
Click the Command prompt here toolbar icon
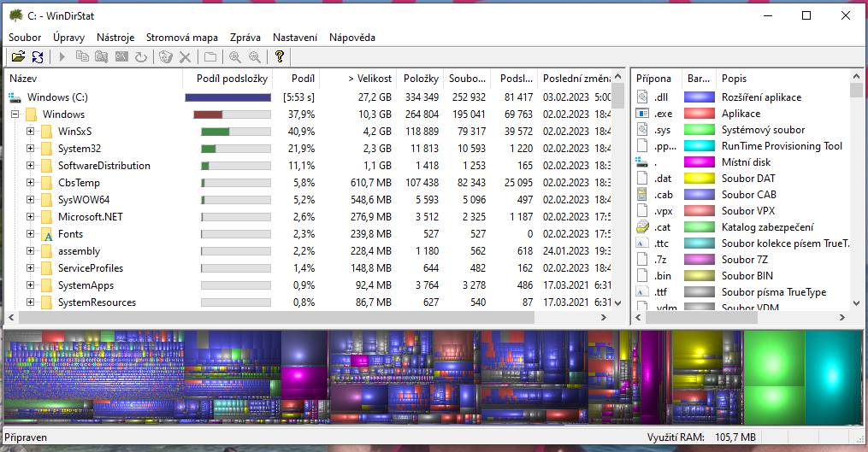coord(121,56)
